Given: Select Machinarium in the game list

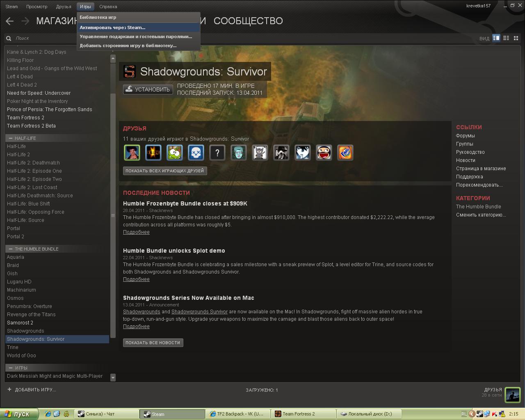Looking at the screenshot, I should click(21, 290).
